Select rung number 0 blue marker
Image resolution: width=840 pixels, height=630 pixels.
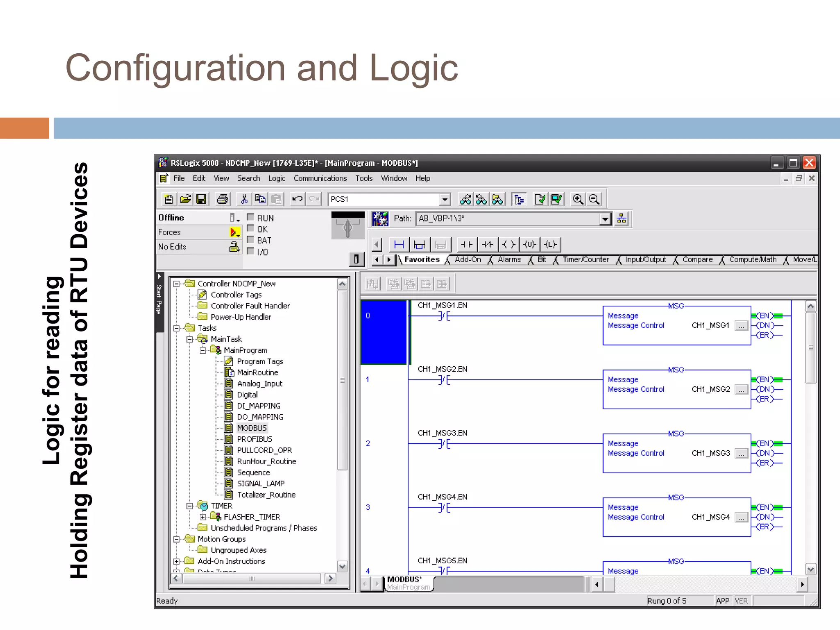coord(383,332)
